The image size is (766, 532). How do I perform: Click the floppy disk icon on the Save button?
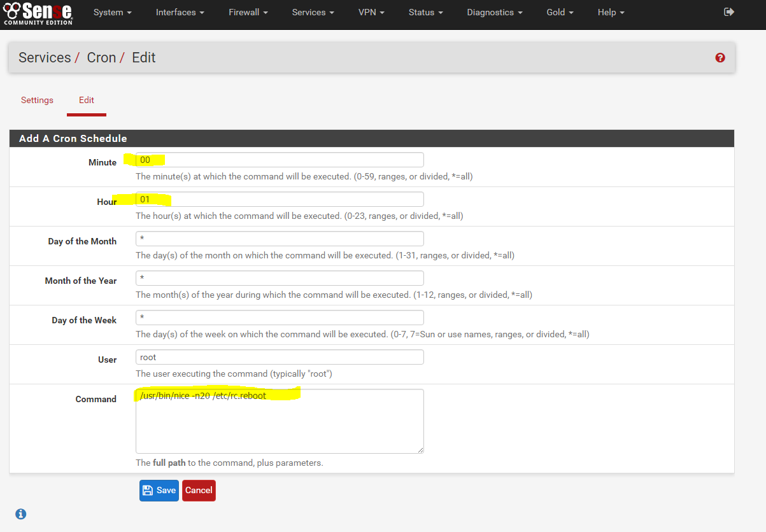(148, 490)
